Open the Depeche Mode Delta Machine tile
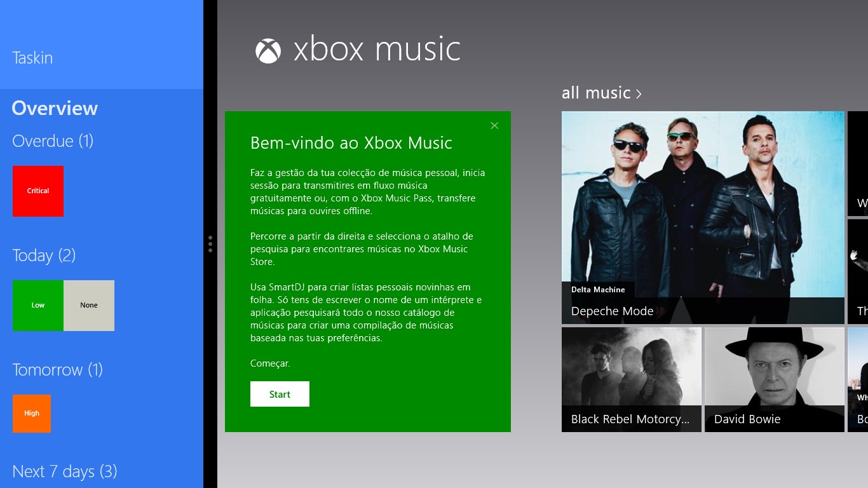This screenshot has width=868, height=488. (703, 217)
